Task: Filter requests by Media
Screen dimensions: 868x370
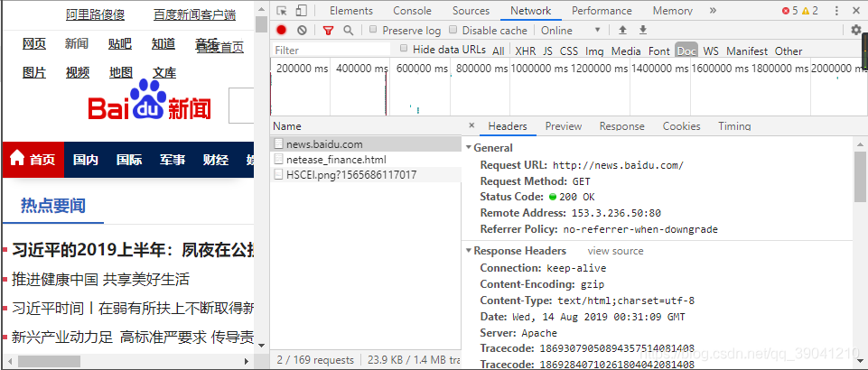Action: click(626, 51)
